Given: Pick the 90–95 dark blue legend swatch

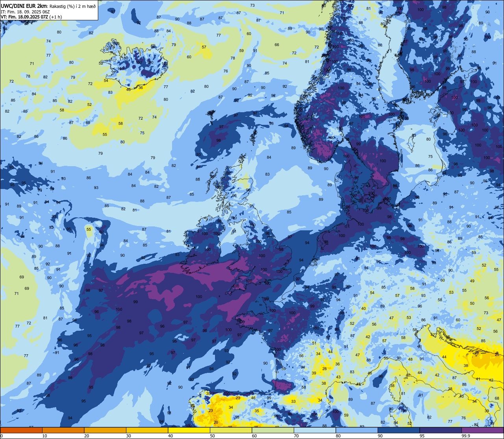Looking at the screenshot, I should [x=398, y=430].
